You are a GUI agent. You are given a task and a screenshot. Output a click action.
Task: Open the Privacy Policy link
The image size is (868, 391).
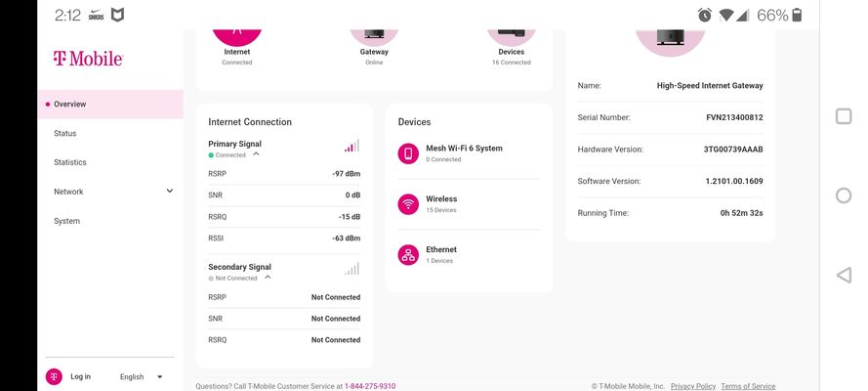click(693, 386)
